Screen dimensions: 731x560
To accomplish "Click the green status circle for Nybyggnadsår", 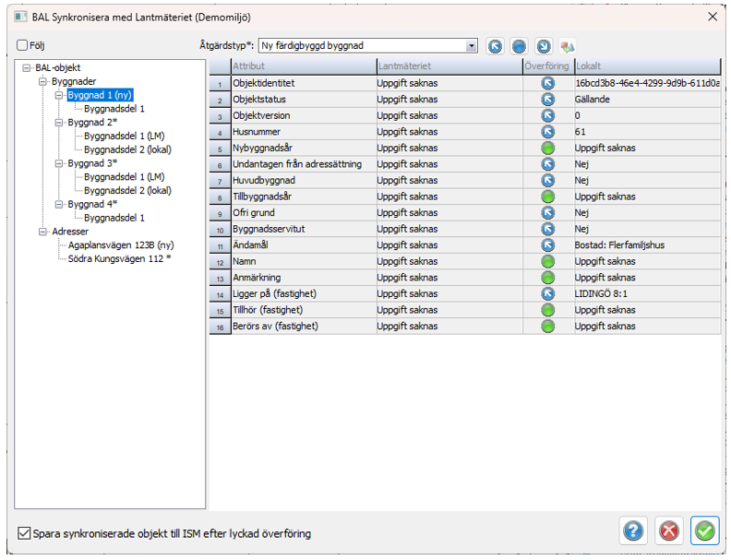I will coord(548,148).
